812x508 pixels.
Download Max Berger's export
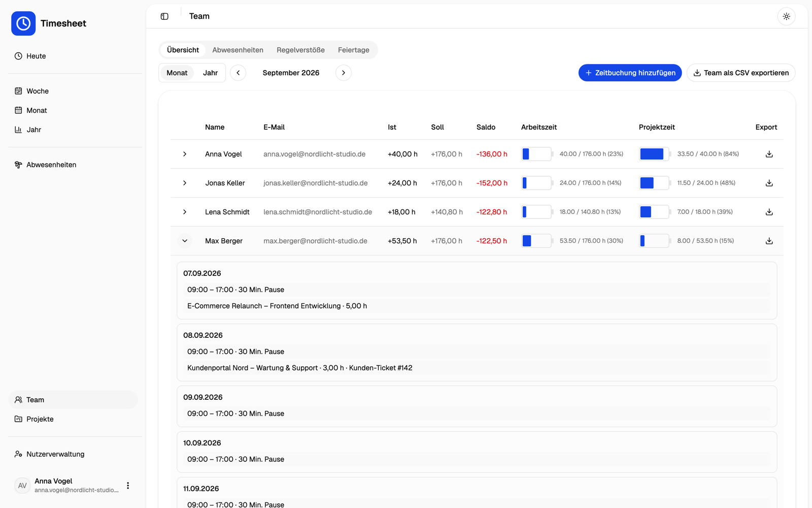tap(769, 241)
